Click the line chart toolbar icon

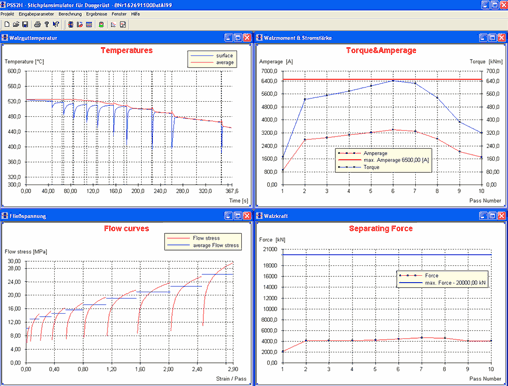pyautogui.click(x=113, y=24)
